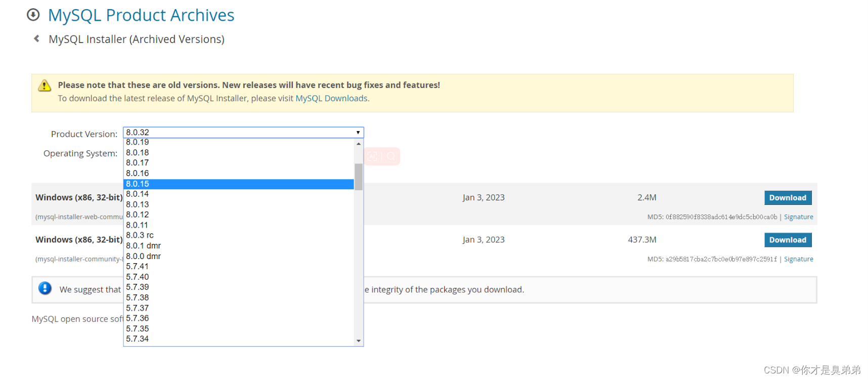Click Jan 3, 2023 in 437.3M row
The image size is (868, 380).
tap(484, 239)
